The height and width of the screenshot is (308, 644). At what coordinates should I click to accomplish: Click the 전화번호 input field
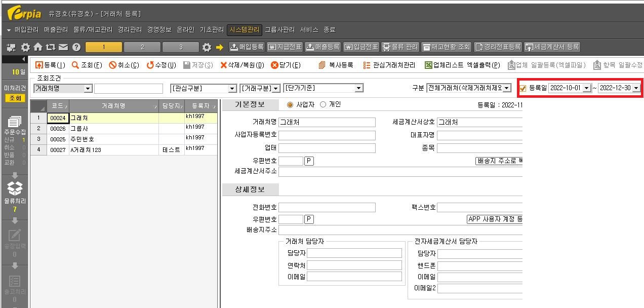coord(327,207)
